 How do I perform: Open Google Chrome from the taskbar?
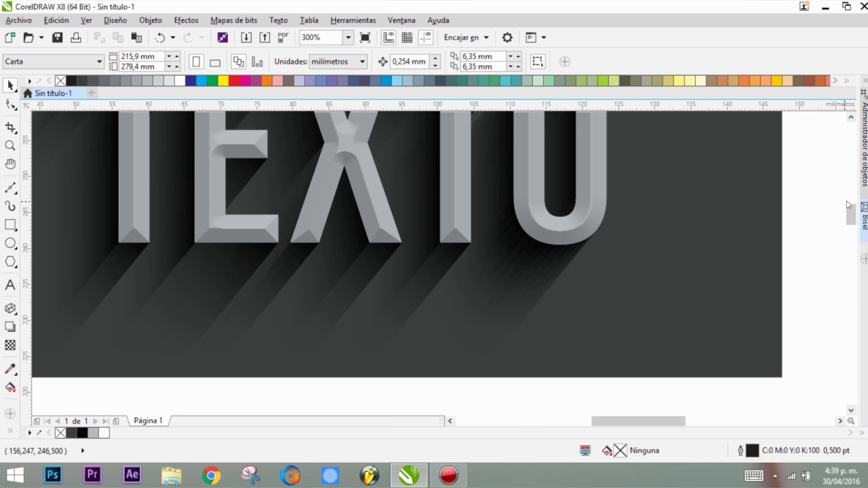tap(211, 475)
